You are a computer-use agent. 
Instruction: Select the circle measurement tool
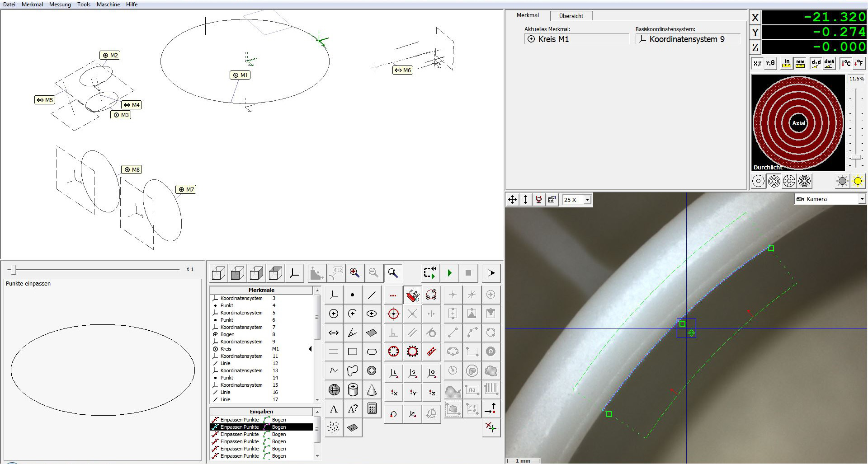pos(334,314)
